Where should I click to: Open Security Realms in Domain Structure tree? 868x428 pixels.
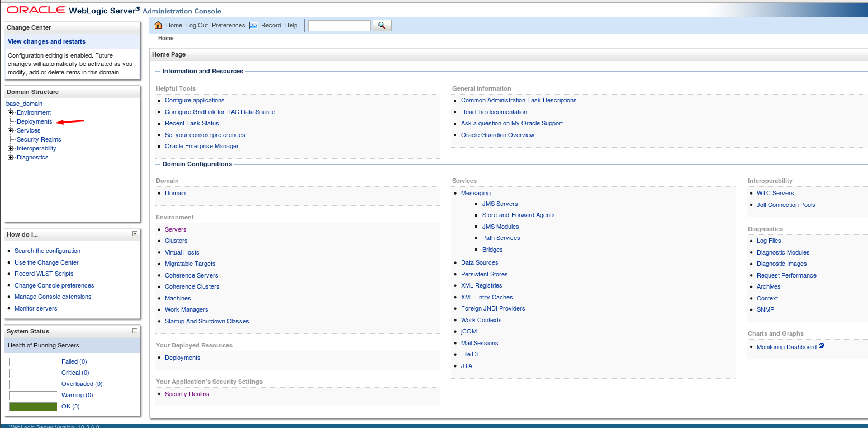[x=39, y=139]
